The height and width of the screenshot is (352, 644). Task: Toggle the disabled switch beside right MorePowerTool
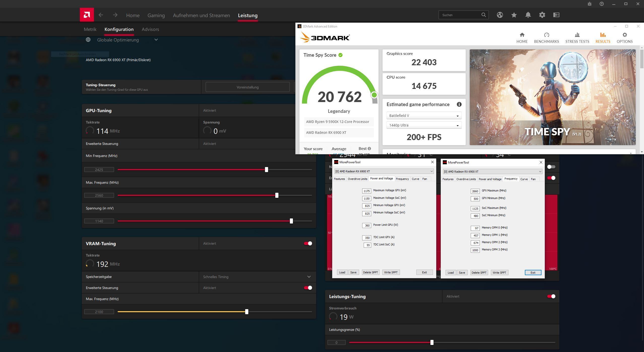click(x=551, y=167)
